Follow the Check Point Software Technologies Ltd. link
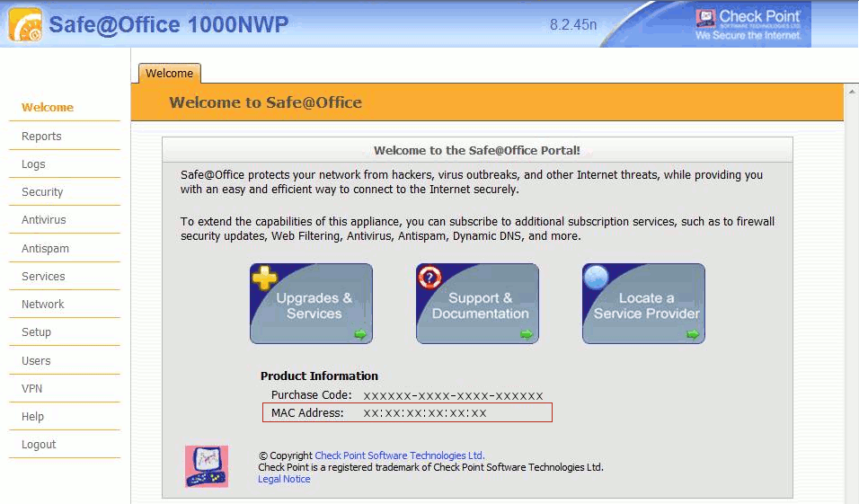This screenshot has height=504, width=859. click(x=400, y=455)
